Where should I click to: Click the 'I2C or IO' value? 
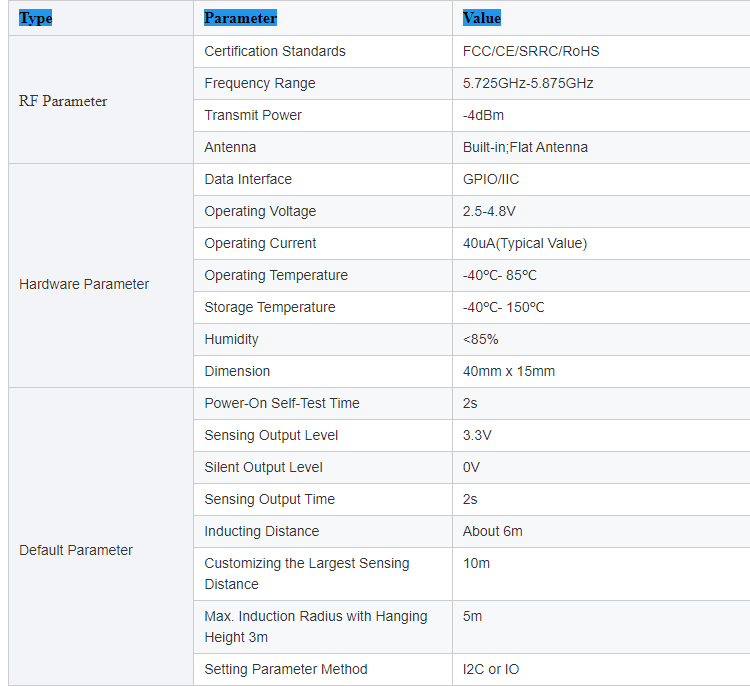point(491,669)
